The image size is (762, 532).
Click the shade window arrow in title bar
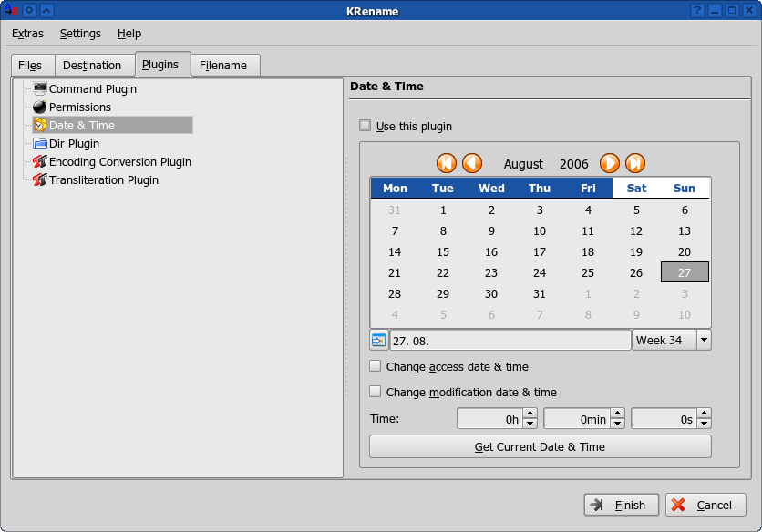click(x=46, y=10)
